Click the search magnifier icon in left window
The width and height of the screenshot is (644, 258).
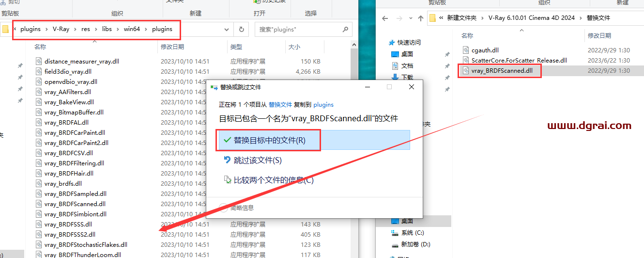[345, 30]
